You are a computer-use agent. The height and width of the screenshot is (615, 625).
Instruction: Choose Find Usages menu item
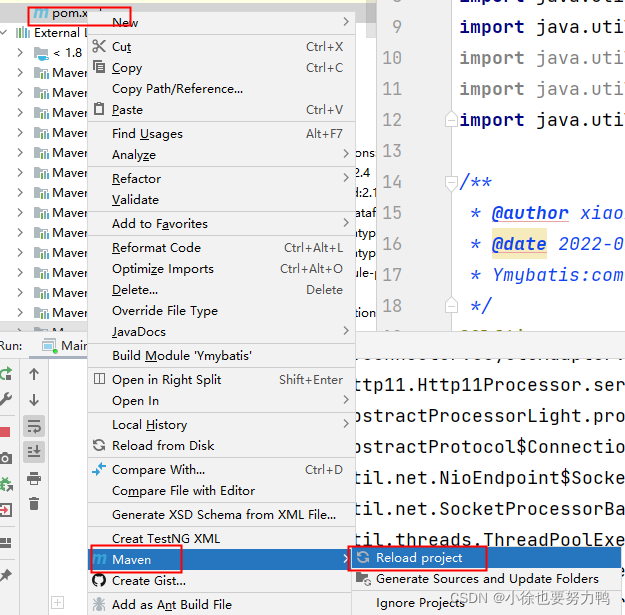[221, 133]
